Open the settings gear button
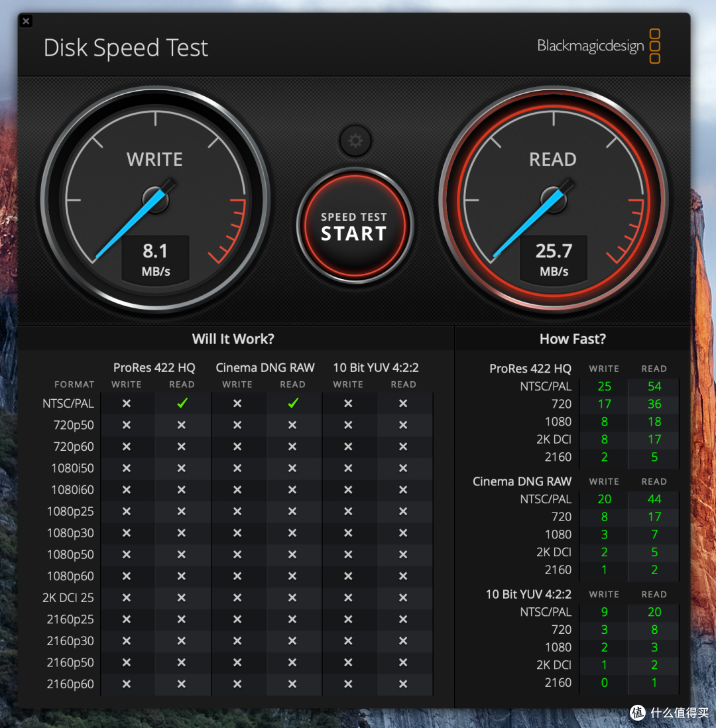 coord(355,141)
